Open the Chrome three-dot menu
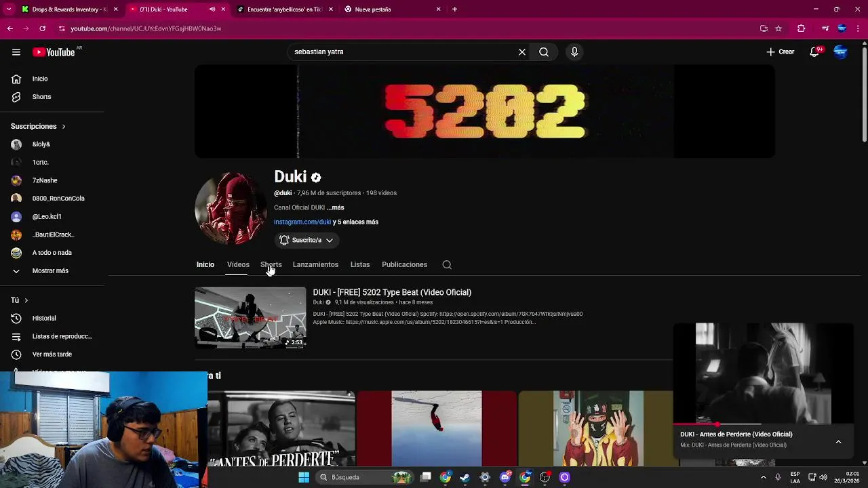This screenshot has width=868, height=488. pos(858,28)
